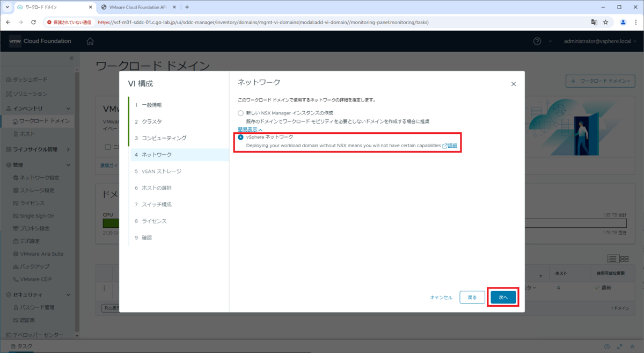Open デポ設定 in the sidebar

click(27, 241)
